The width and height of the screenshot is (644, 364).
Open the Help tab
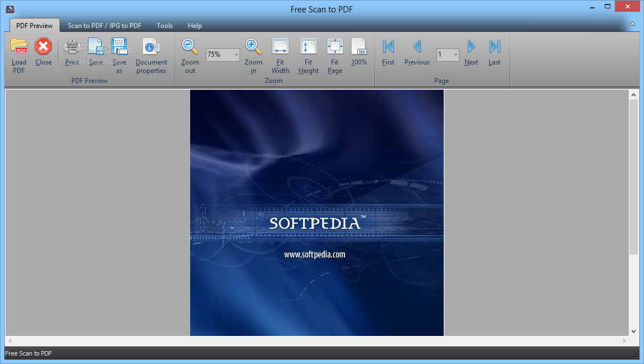click(195, 25)
